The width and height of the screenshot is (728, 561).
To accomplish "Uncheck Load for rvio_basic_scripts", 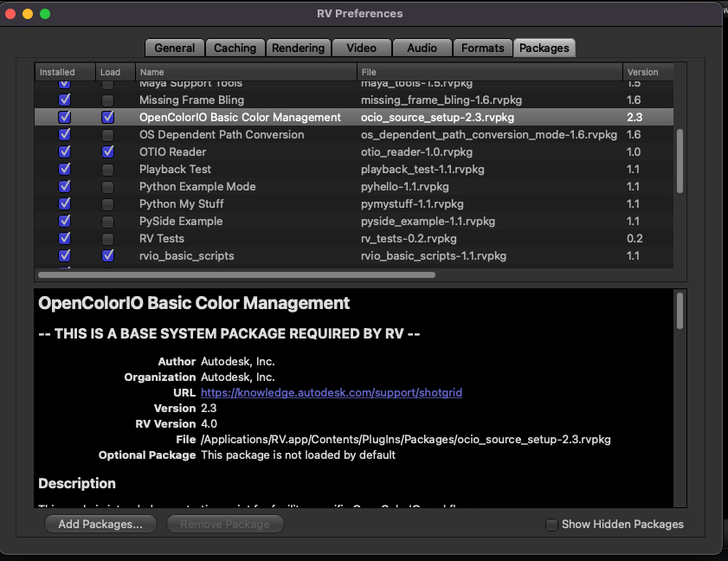I will point(107,256).
